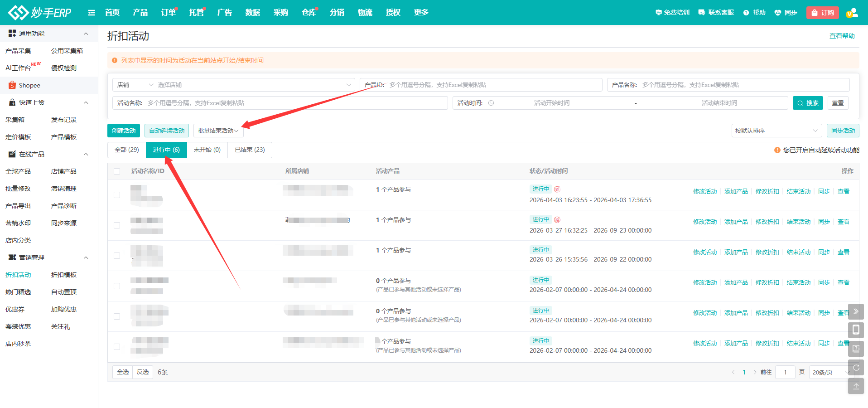The image size is (868, 408).
Task: Click 结束活动 link in the first row
Action: pos(798,191)
